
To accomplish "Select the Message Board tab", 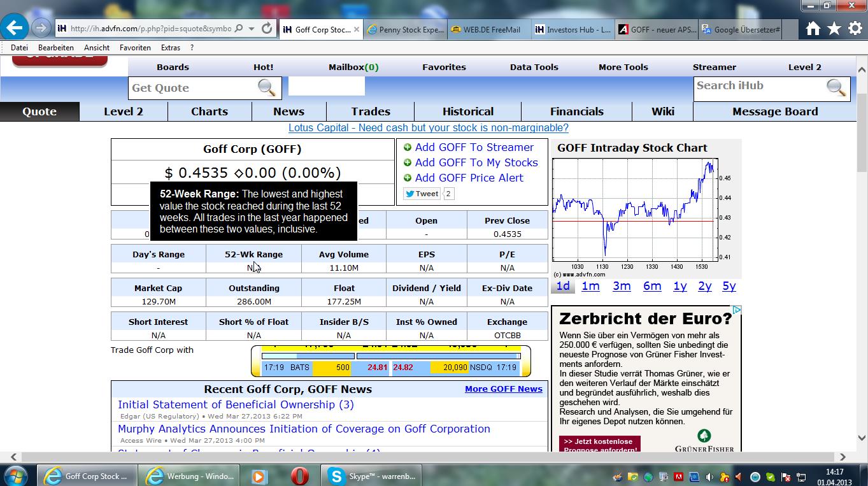I will (775, 111).
